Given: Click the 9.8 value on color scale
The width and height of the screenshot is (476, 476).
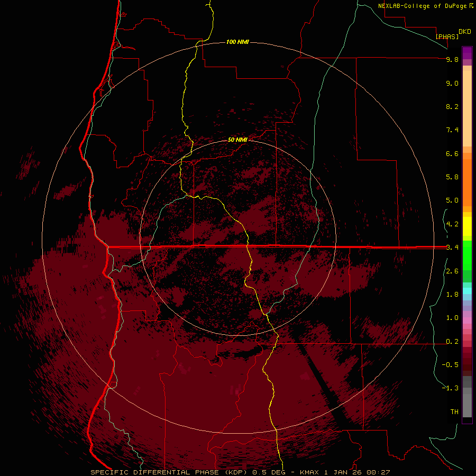Looking at the screenshot, I should [x=452, y=59].
